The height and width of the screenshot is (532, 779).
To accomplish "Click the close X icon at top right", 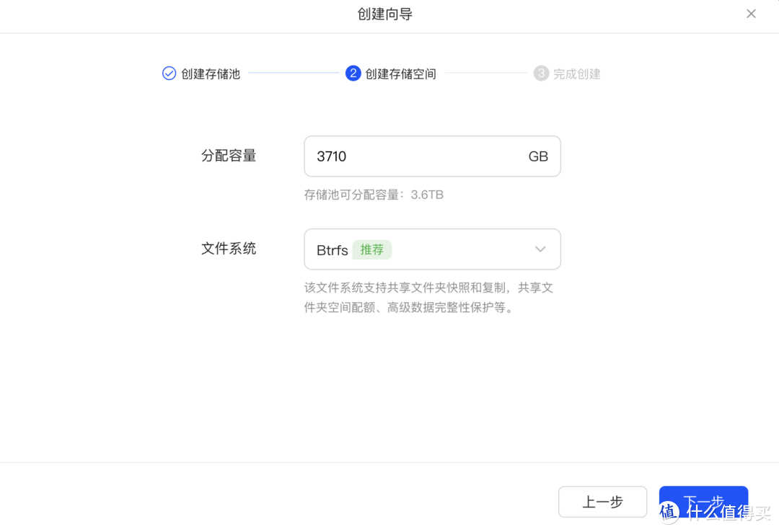I will [751, 13].
